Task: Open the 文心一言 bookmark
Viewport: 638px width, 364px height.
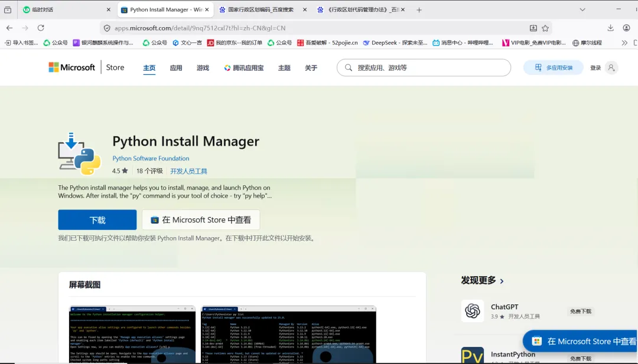Action: point(187,42)
